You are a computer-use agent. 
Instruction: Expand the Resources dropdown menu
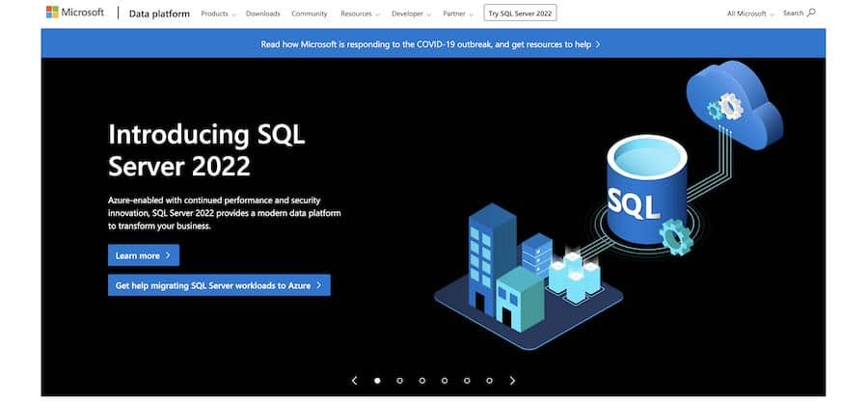(360, 13)
